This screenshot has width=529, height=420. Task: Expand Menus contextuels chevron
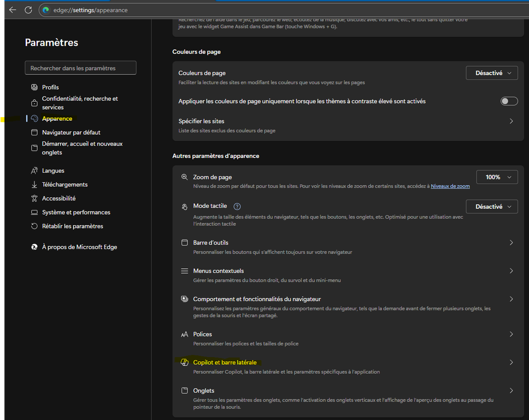click(511, 271)
